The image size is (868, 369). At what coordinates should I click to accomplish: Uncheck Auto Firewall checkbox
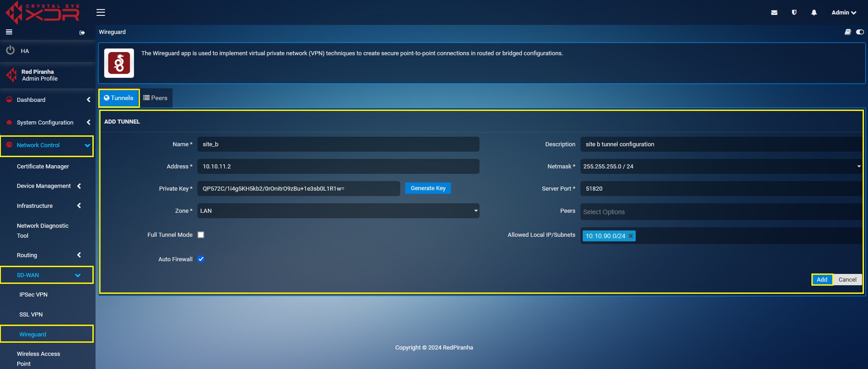pyautogui.click(x=201, y=259)
